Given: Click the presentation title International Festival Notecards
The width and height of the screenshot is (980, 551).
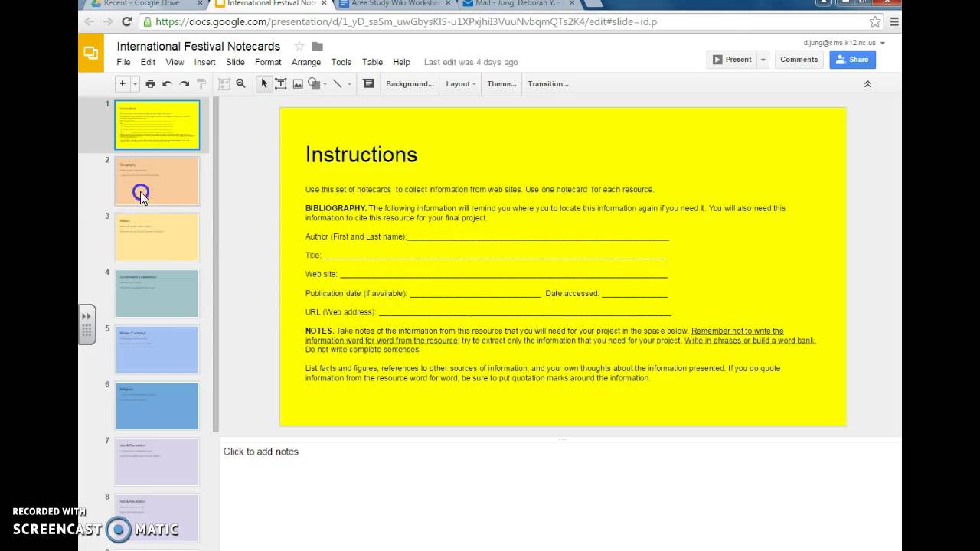Looking at the screenshot, I should [x=198, y=46].
